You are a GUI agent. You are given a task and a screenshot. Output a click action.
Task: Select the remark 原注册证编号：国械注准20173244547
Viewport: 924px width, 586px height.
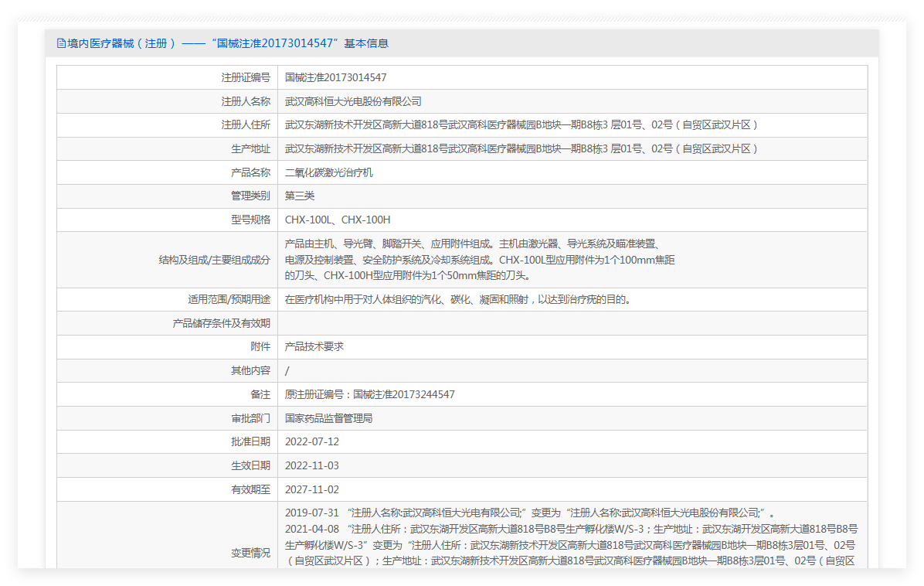pyautogui.click(x=369, y=394)
